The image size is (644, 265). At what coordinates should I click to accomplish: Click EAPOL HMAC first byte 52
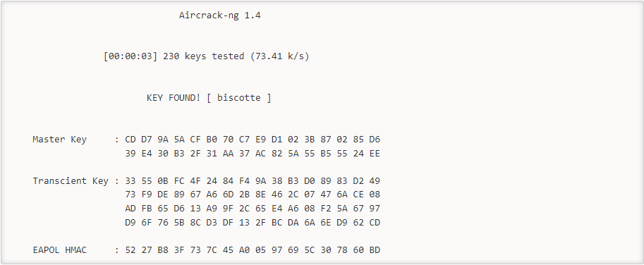click(x=130, y=249)
